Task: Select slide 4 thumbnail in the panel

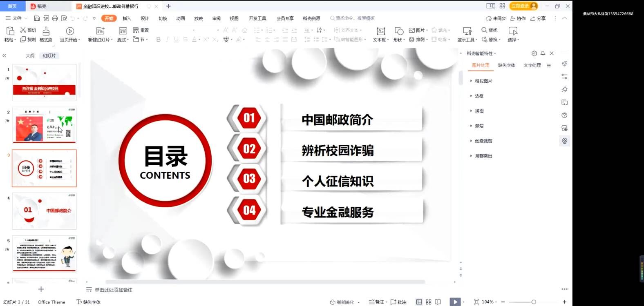Action: tap(44, 211)
